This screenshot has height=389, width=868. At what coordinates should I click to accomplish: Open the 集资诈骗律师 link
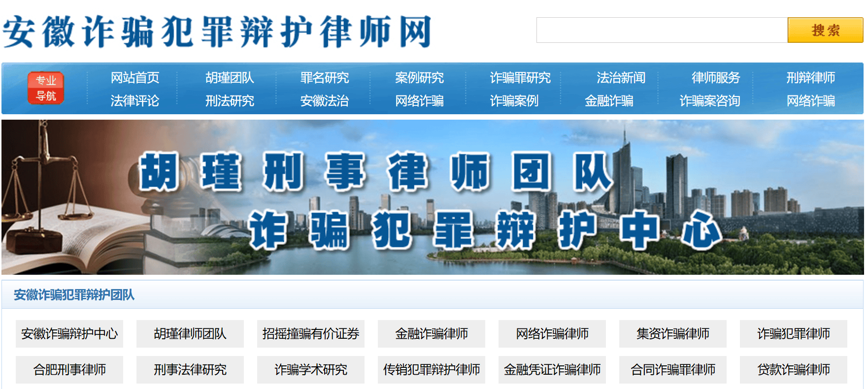tap(673, 334)
